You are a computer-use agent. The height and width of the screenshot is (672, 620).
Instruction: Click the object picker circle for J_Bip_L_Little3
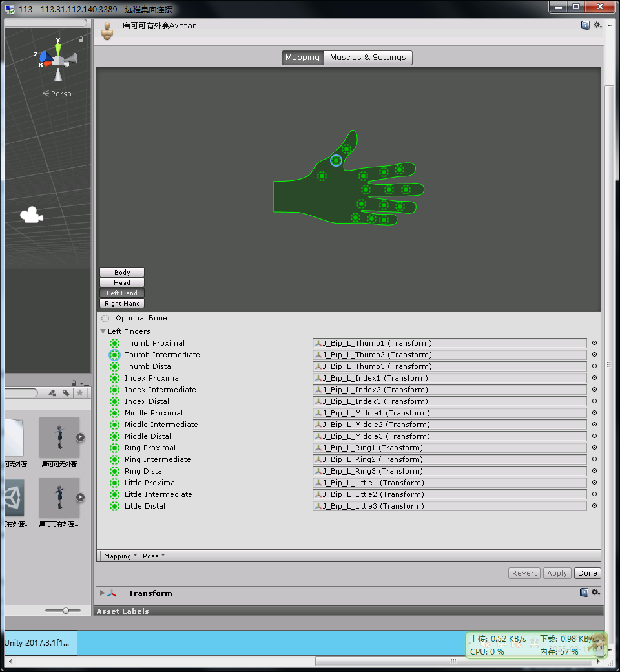pos(594,506)
